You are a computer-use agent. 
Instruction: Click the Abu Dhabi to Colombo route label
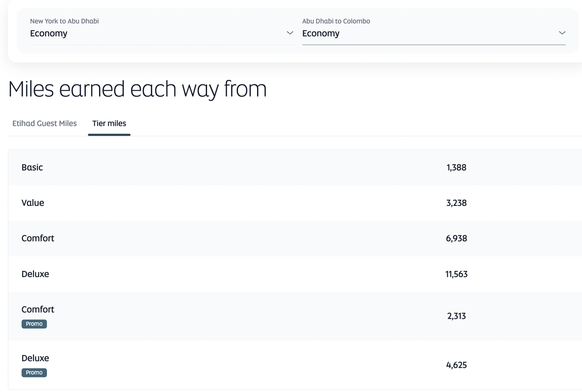coord(336,21)
